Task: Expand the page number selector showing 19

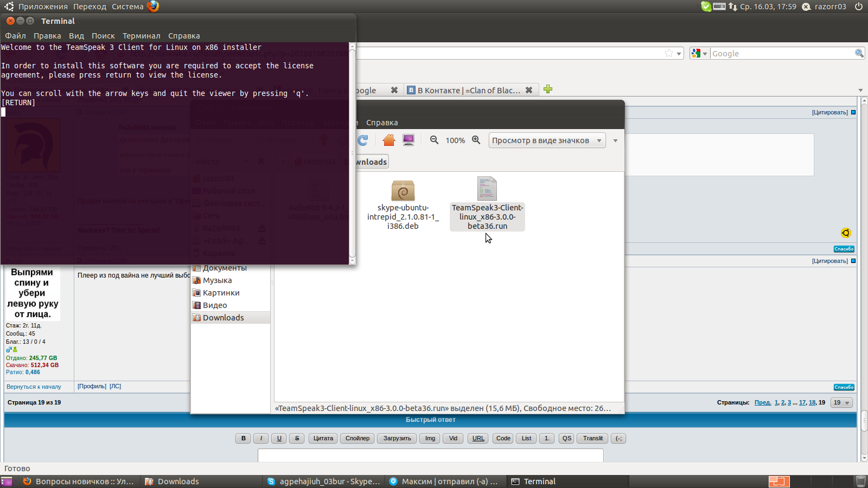Action: click(x=841, y=403)
